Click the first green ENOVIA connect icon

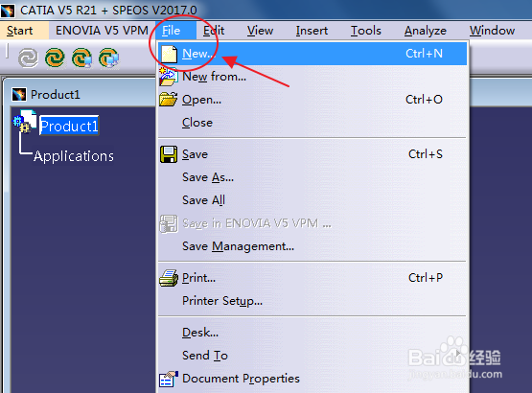[55, 58]
